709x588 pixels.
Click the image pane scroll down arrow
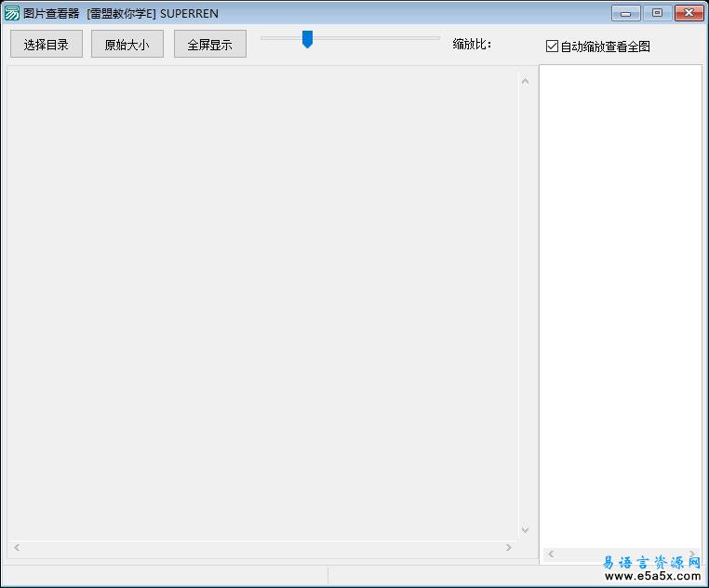pyautogui.click(x=525, y=529)
